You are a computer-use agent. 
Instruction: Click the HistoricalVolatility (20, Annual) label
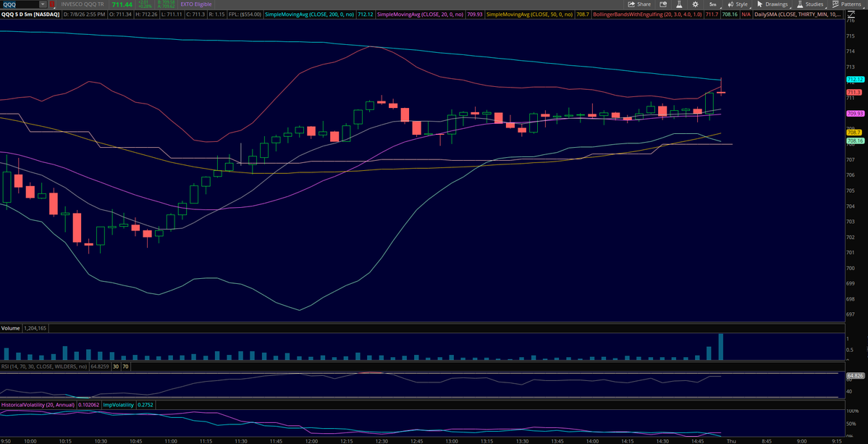(x=38, y=405)
